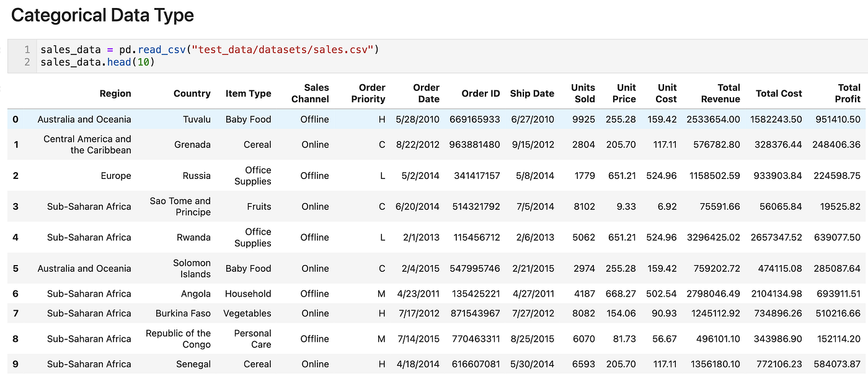Select the Total Cost column header

point(779,94)
